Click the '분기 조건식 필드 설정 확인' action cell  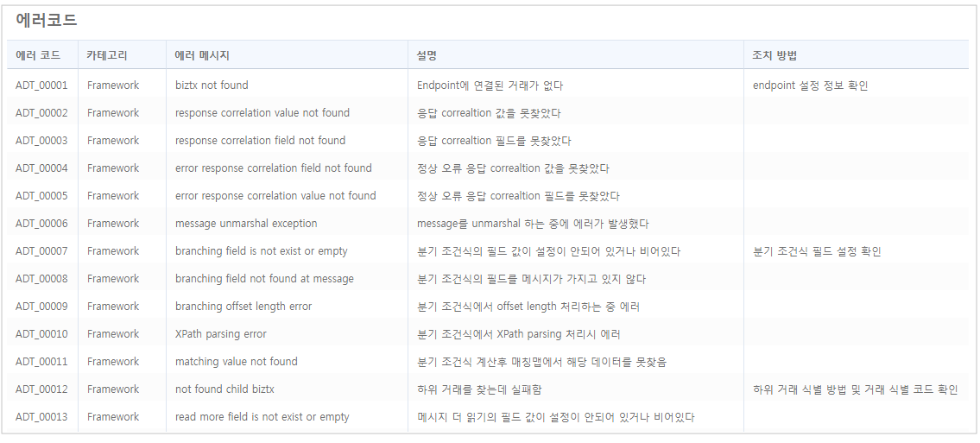(817, 251)
